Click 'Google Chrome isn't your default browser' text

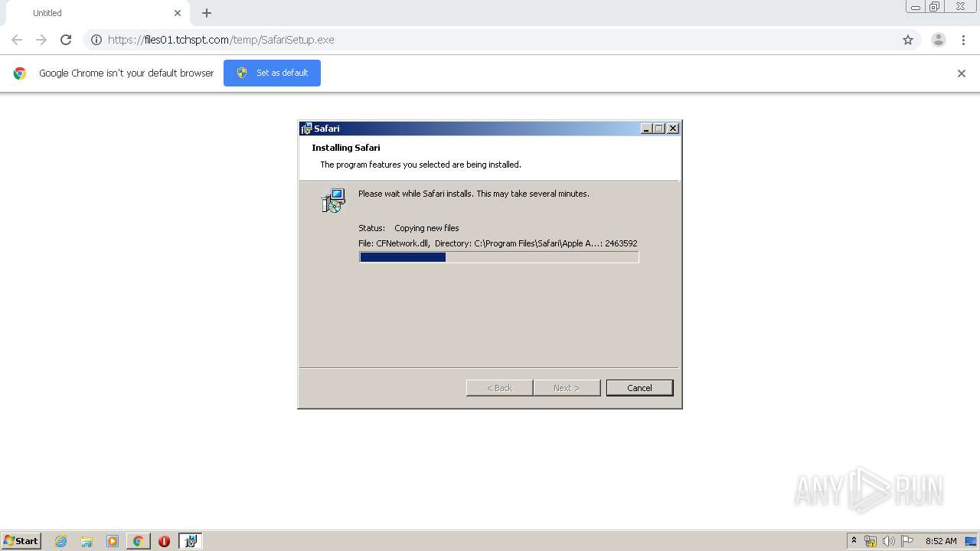pos(126,73)
